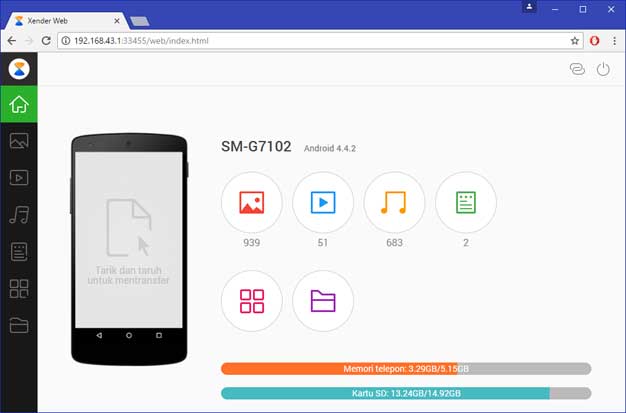Screen dimensions: 626x413
Task: Click the phone mockup's recent apps square
Action: pos(159,336)
